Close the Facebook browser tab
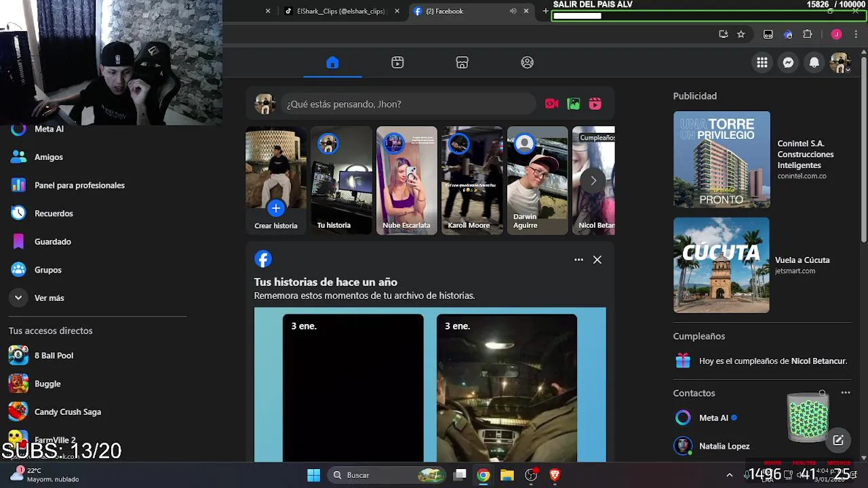This screenshot has width=868, height=488. (x=526, y=11)
